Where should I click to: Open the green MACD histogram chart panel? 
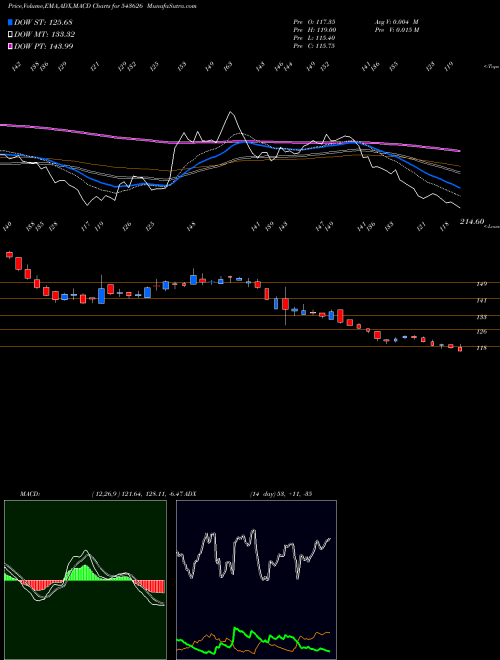(x=85, y=580)
